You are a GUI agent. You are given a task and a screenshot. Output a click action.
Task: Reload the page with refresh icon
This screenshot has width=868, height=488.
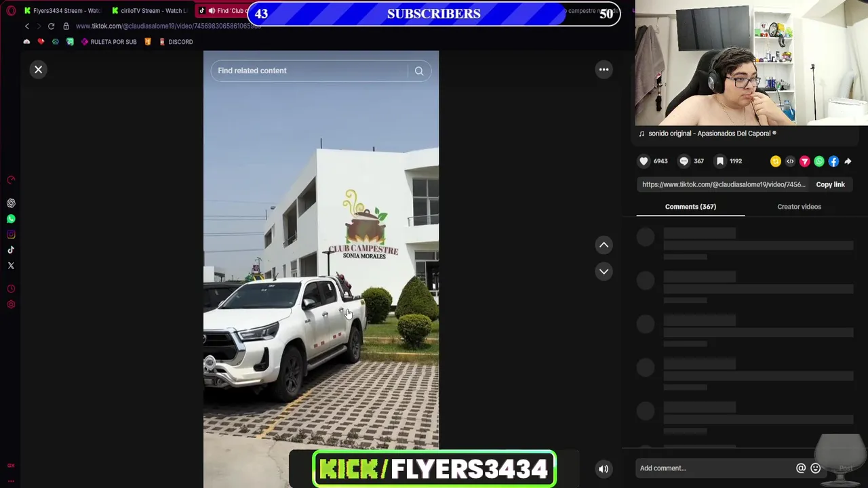(51, 26)
